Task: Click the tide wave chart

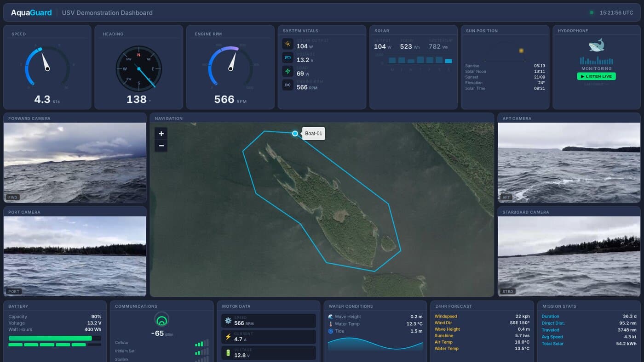Action: tap(375, 344)
